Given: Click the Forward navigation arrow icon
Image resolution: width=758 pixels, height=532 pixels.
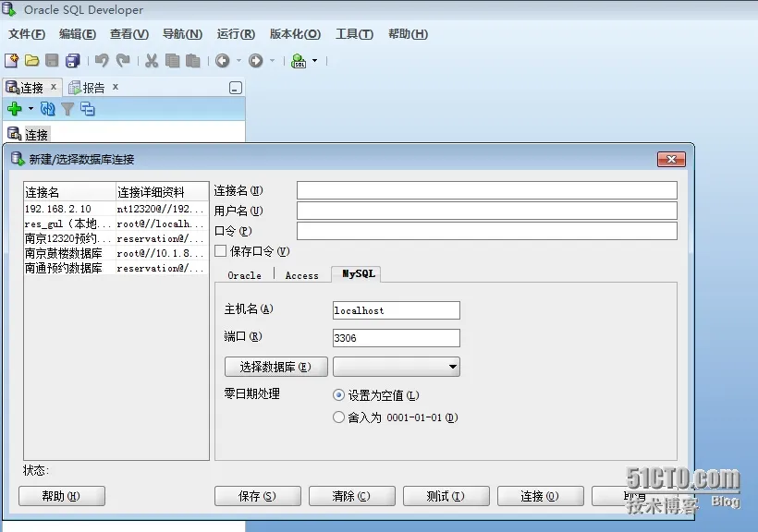Looking at the screenshot, I should [x=256, y=60].
